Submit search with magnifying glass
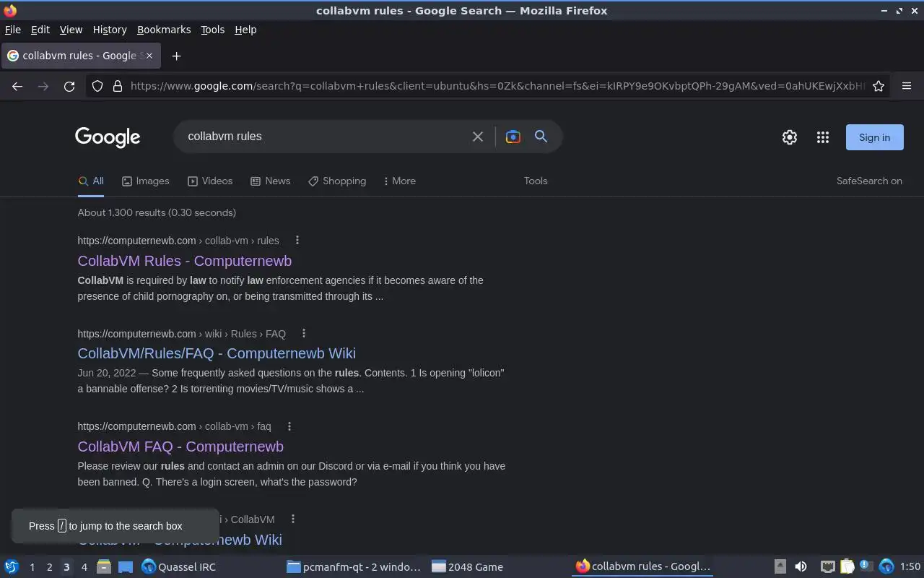Viewport: 924px width, 578px height. [541, 136]
